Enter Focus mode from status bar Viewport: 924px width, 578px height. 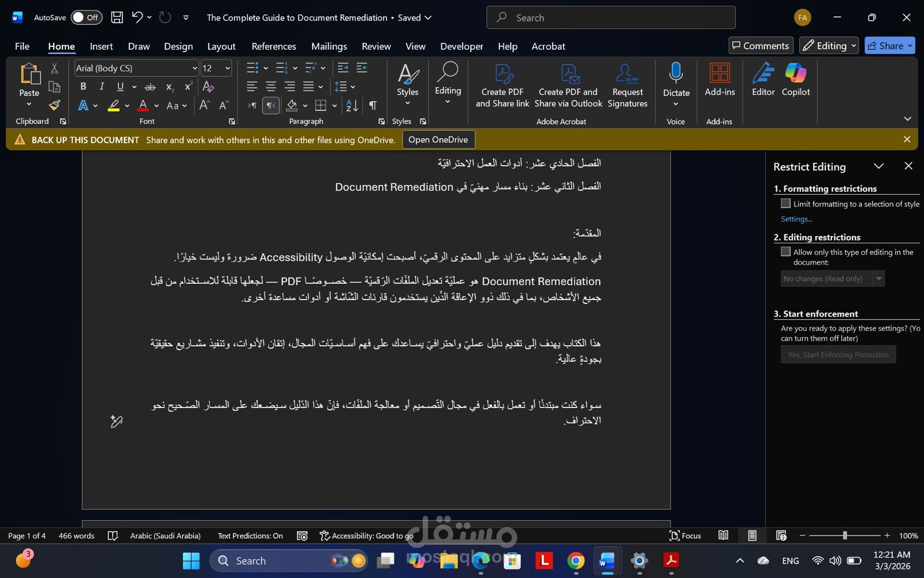coord(685,536)
